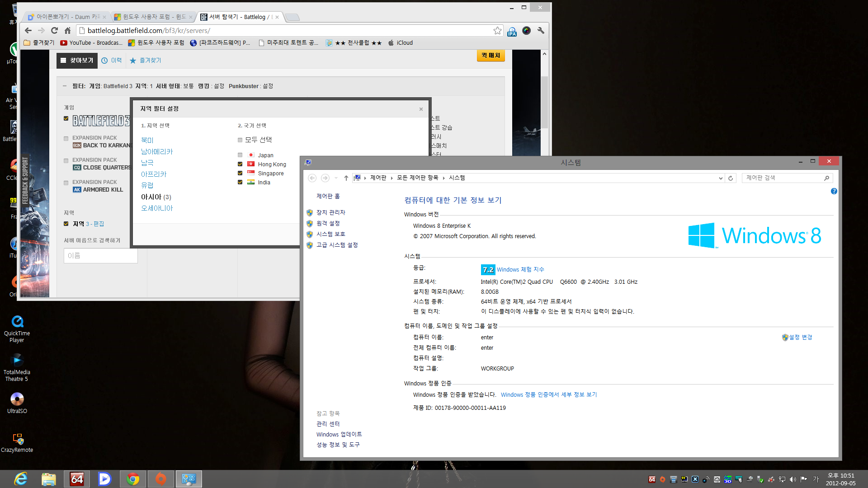Click the control panel search magnifier icon
This screenshot has height=488, width=868.
(826, 178)
